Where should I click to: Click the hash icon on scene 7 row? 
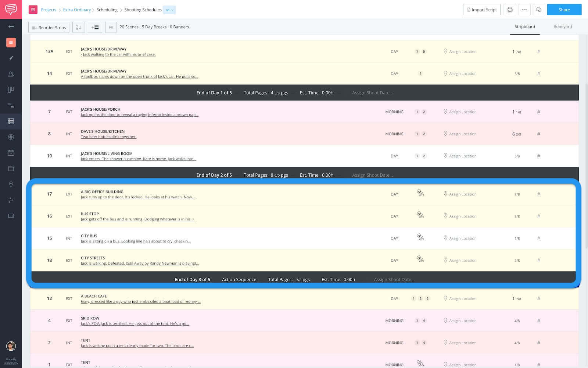point(538,112)
